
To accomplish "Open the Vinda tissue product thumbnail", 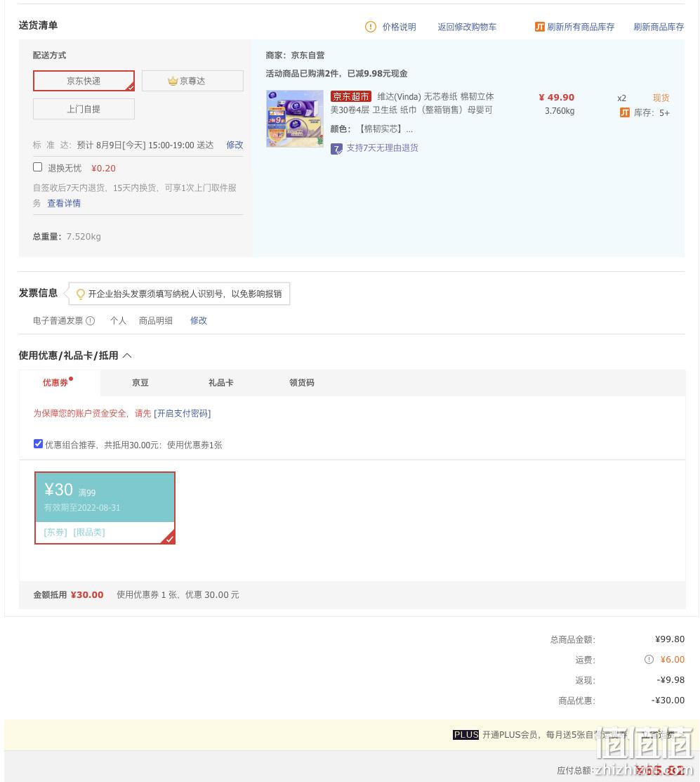I will point(295,119).
